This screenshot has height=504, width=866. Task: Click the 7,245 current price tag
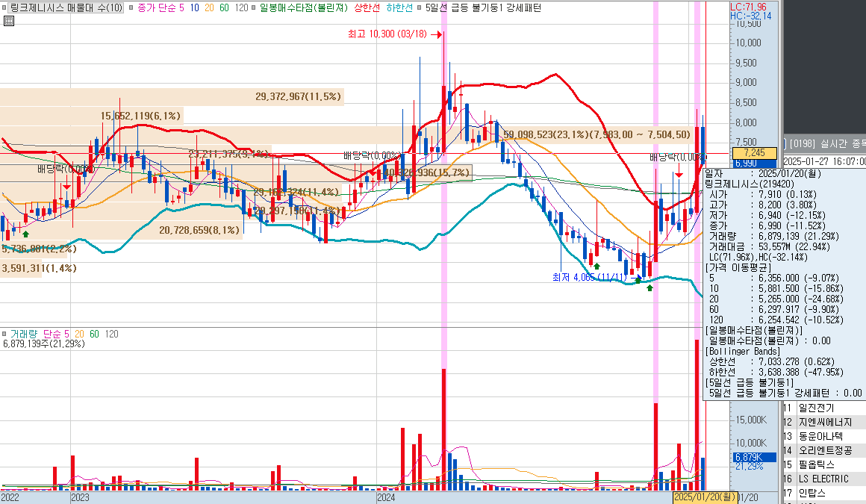coord(754,152)
